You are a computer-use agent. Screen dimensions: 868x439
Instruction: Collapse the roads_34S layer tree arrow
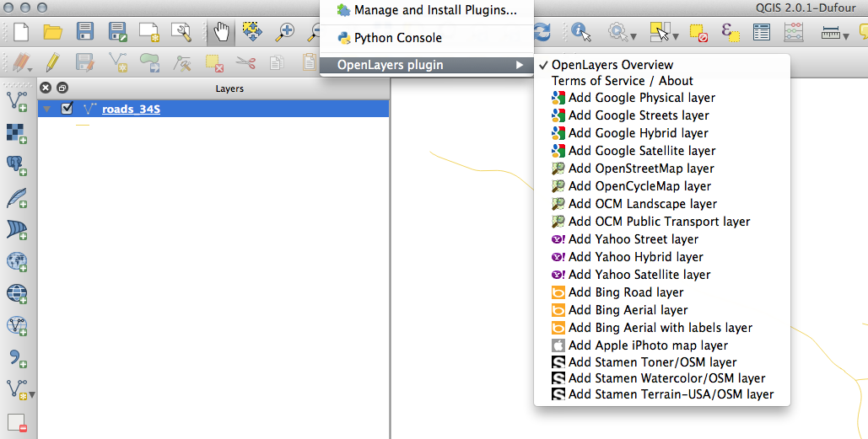[46, 109]
